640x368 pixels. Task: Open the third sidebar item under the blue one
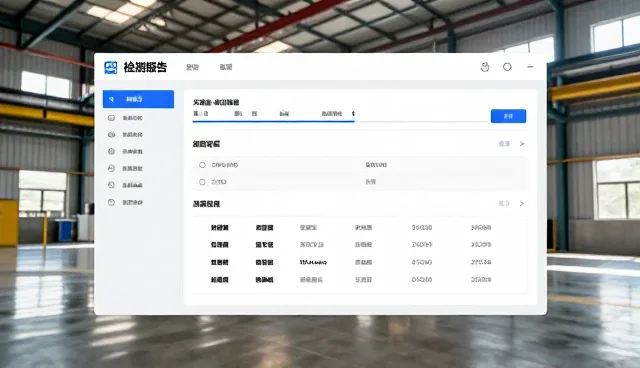coord(126,151)
